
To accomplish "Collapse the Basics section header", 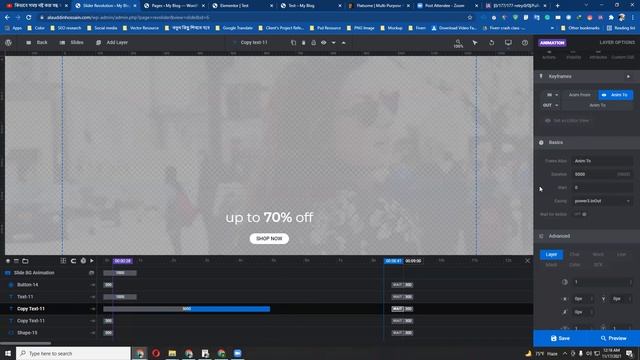I will pyautogui.click(x=587, y=142).
